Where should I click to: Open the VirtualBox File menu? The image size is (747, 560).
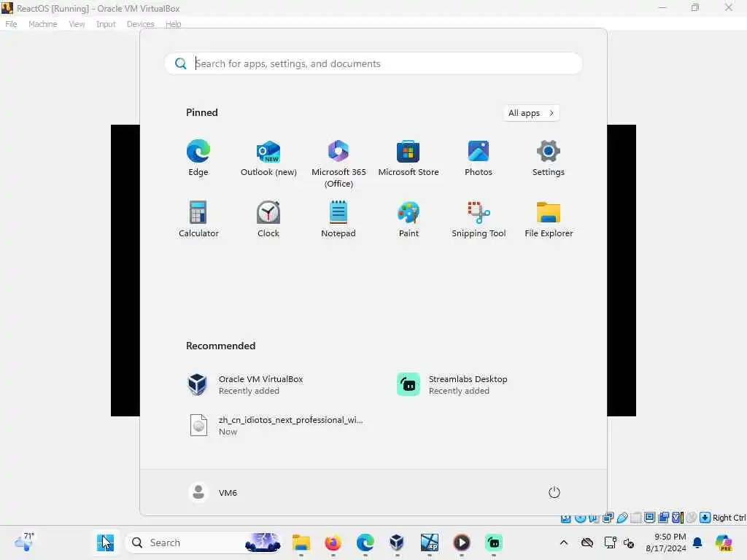pyautogui.click(x=11, y=24)
